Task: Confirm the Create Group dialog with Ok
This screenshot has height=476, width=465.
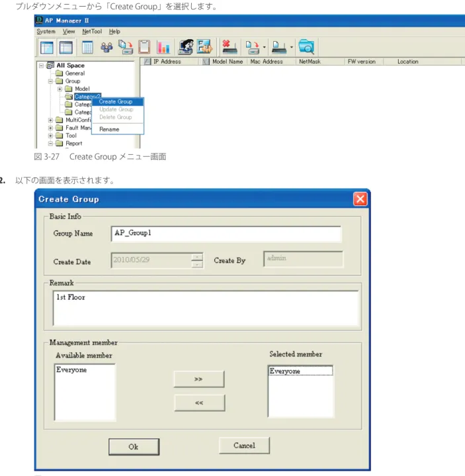Action: [x=134, y=447]
